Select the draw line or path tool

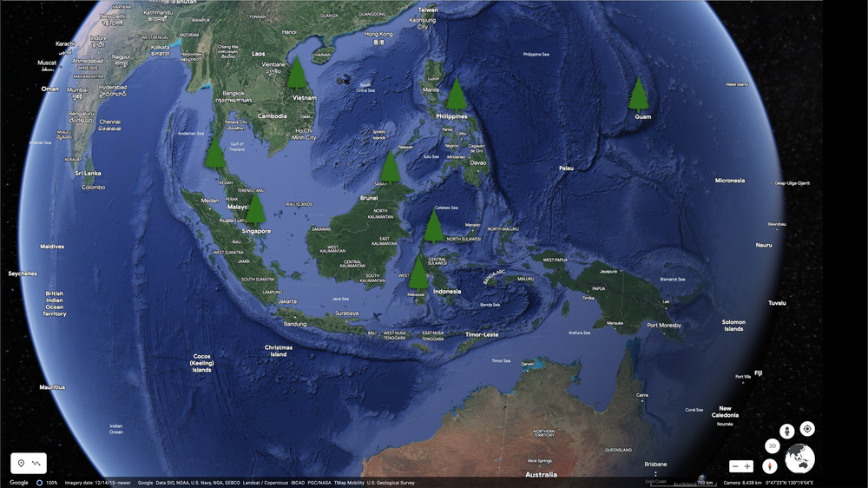click(36, 463)
